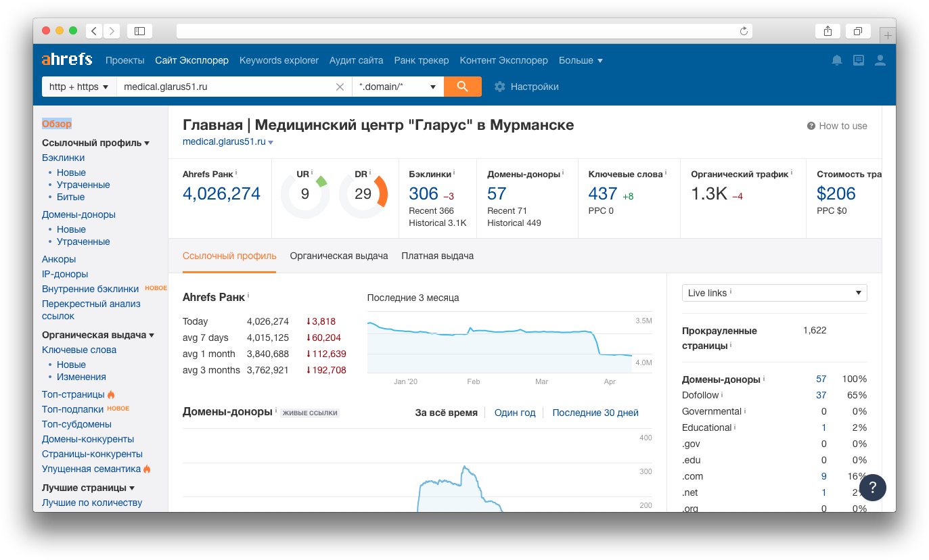Open the Safari share menu icon
929x560 pixels.
(x=828, y=30)
